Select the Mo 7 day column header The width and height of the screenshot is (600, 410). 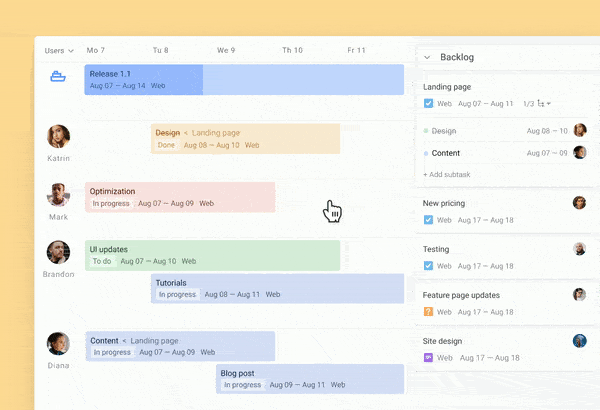pyautogui.click(x=96, y=50)
